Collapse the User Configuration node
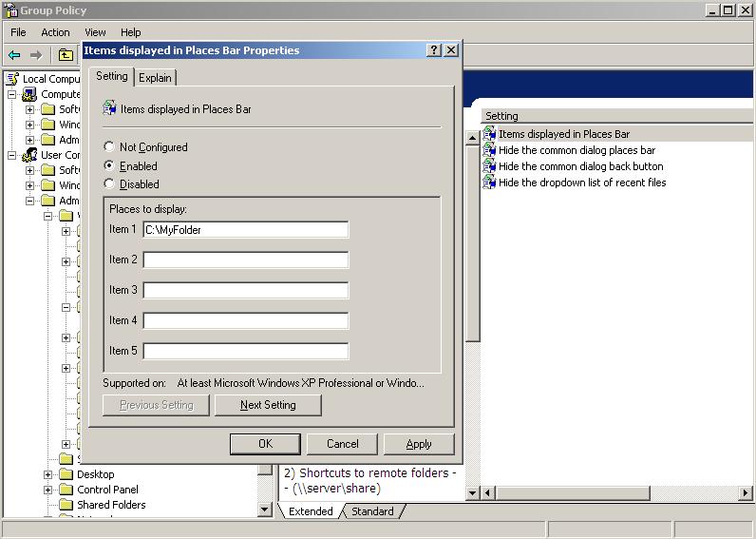Viewport: 756px width, 539px height. [12, 155]
